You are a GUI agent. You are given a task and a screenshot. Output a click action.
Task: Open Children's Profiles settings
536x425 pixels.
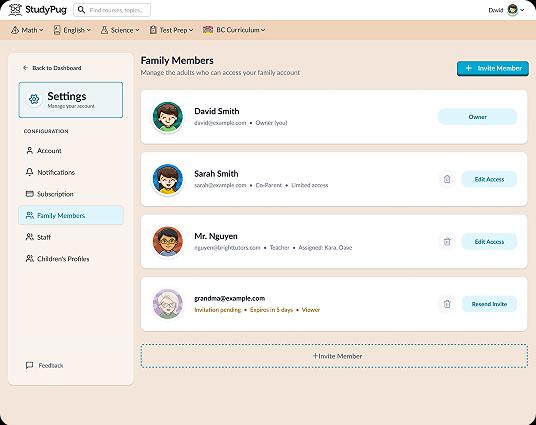click(x=71, y=259)
